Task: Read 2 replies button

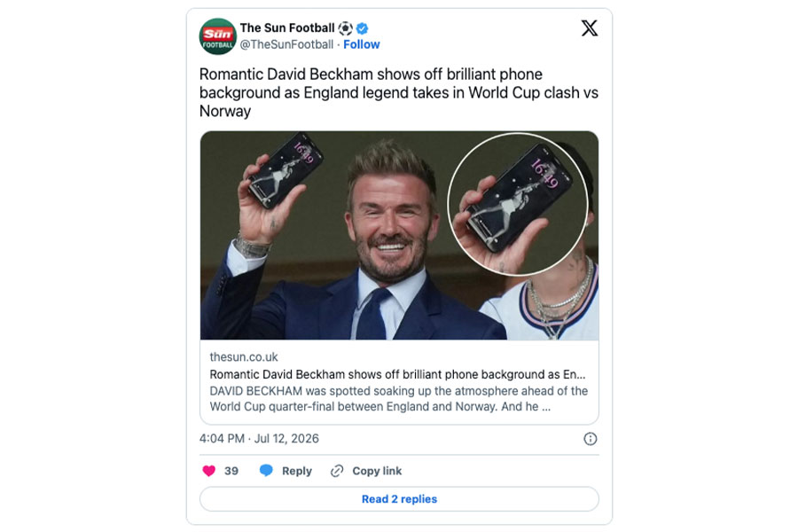Action: [399, 499]
